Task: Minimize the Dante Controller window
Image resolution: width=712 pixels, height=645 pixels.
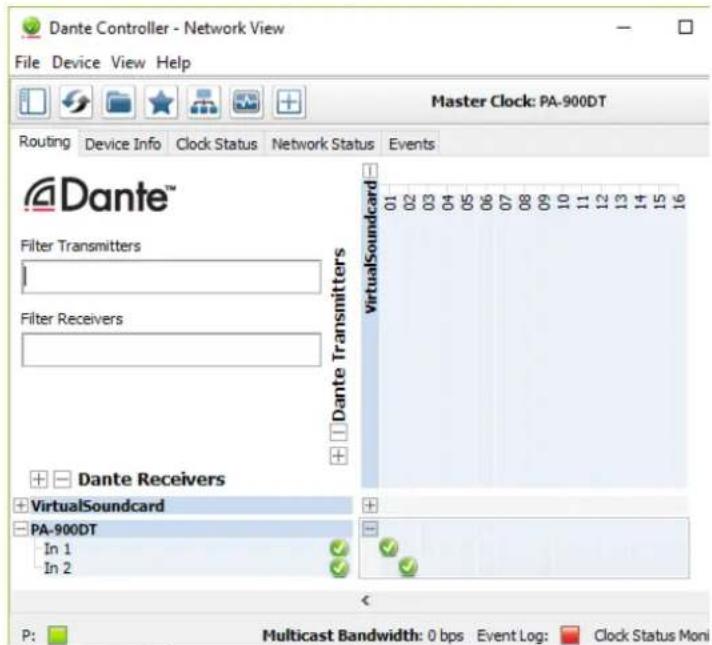Action: pyautogui.click(x=623, y=27)
